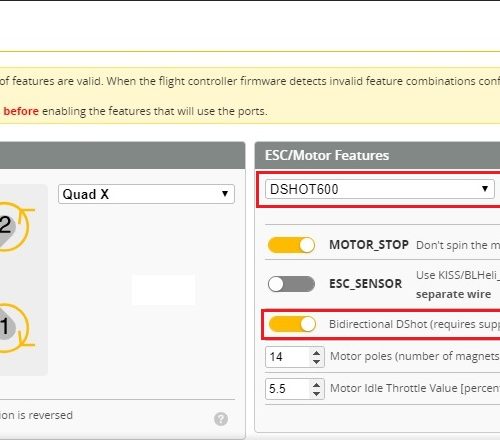Screen dimensions: 500x440
Task: Click the Quad X dropdown arrow
Action: 225,194
